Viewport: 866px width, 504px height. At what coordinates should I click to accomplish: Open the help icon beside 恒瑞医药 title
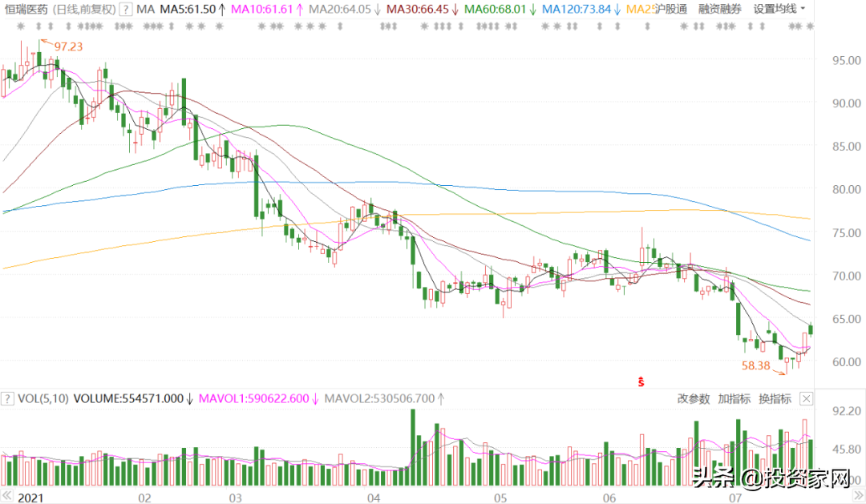[x=126, y=10]
